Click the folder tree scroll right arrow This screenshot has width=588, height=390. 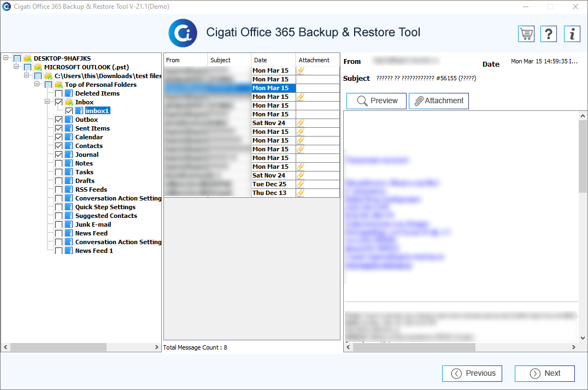point(157,347)
